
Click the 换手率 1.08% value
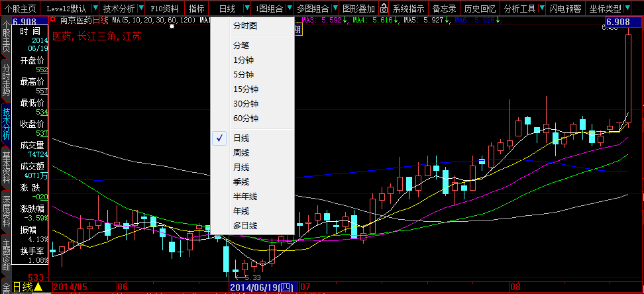[x=37, y=260]
